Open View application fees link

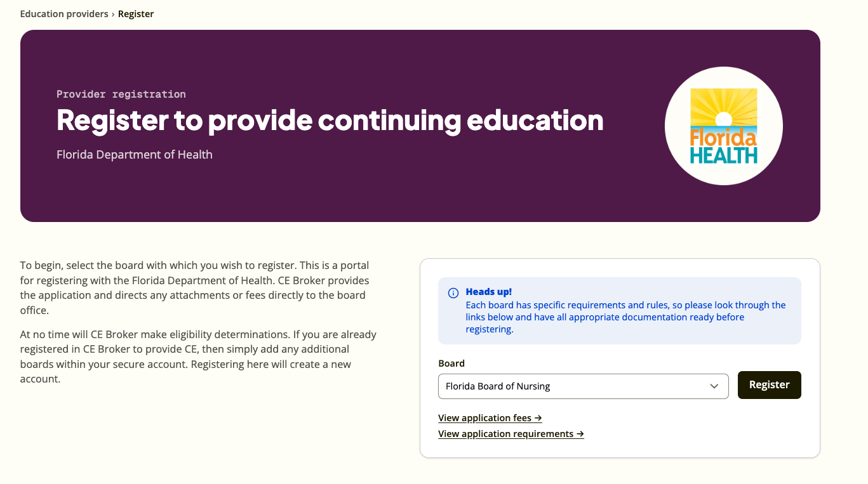pyautogui.click(x=490, y=418)
